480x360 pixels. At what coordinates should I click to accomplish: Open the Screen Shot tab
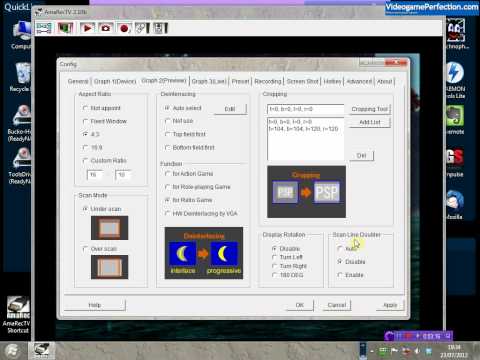(303, 81)
